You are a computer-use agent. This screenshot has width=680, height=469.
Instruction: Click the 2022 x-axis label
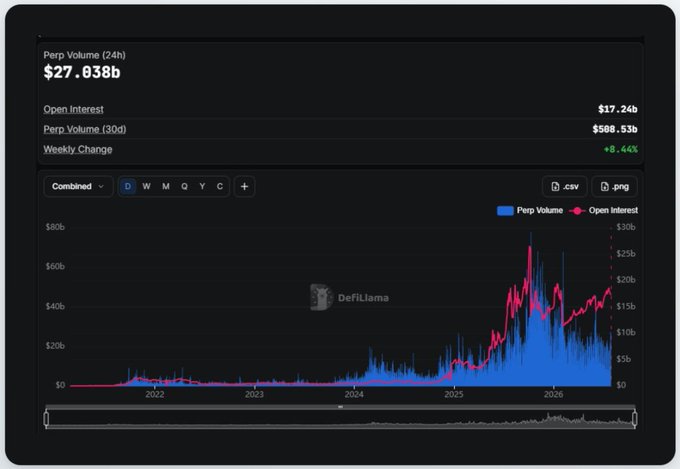(155, 394)
